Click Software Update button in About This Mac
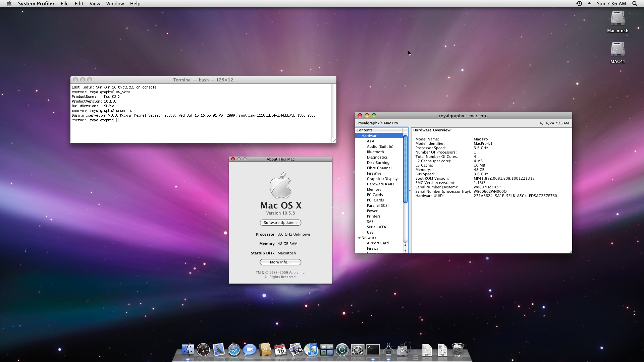Image resolution: width=644 pixels, height=362 pixels. 280,223
